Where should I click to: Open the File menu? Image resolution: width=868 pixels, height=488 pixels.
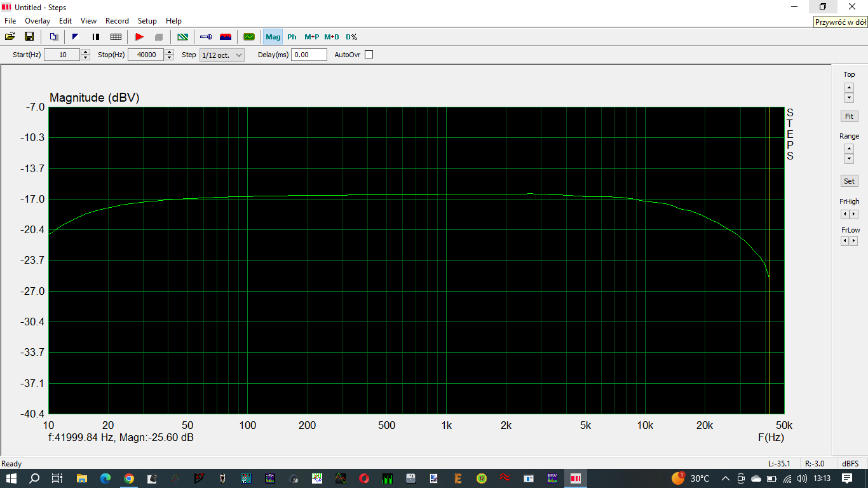[10, 21]
